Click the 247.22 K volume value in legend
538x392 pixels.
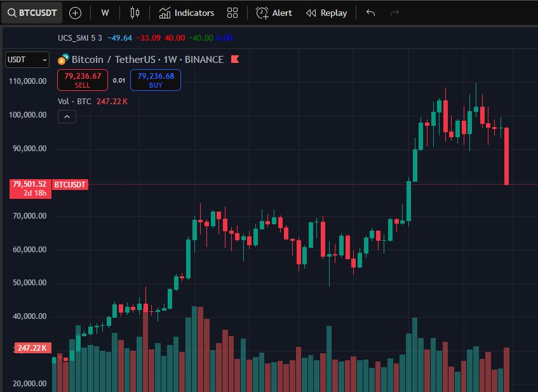tap(112, 101)
